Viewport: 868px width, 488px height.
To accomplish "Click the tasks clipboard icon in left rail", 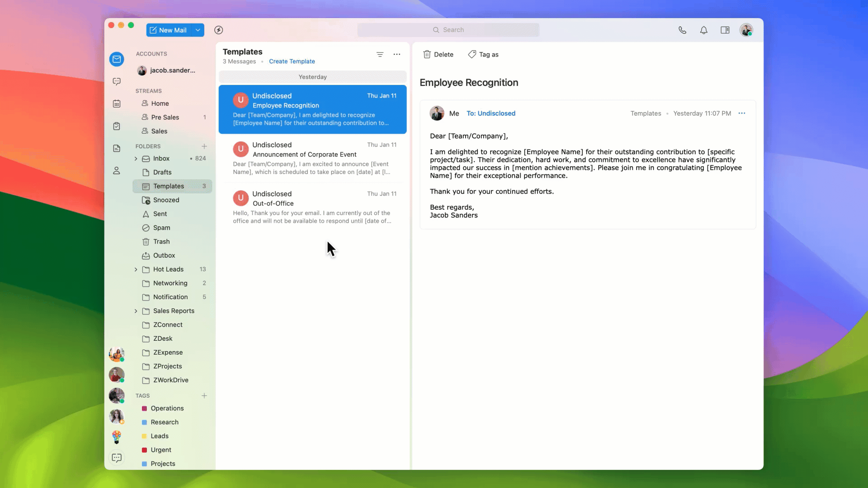I will (117, 126).
